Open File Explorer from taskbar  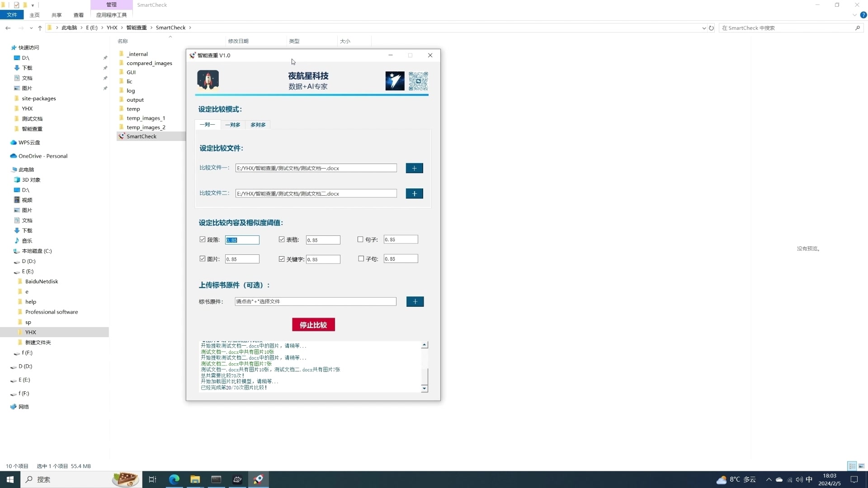(195, 479)
